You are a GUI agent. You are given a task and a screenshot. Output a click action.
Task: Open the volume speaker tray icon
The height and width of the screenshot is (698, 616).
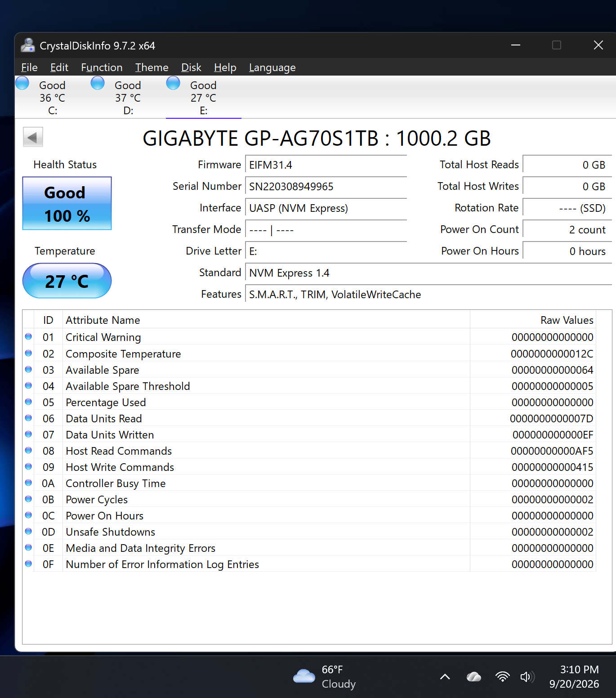tap(527, 677)
